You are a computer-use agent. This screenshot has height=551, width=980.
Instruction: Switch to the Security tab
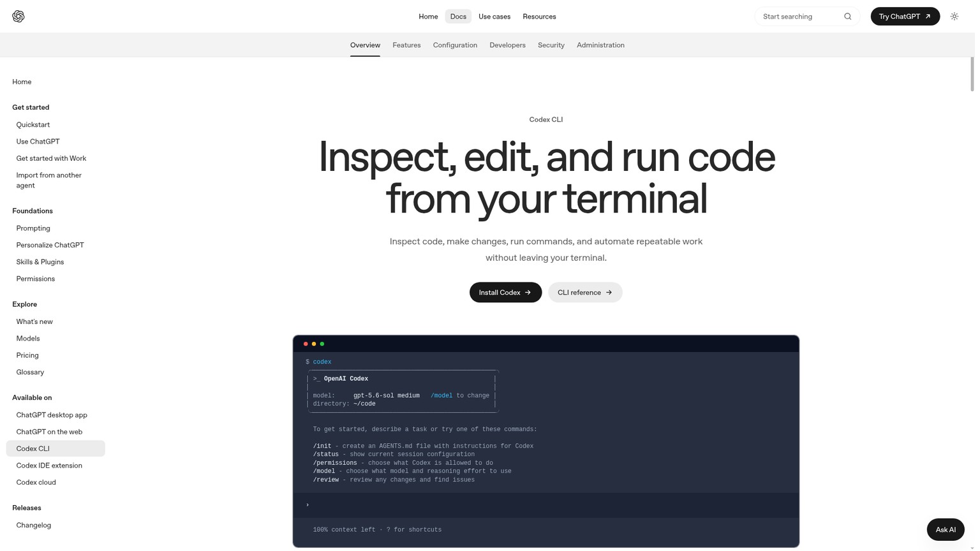pos(551,45)
